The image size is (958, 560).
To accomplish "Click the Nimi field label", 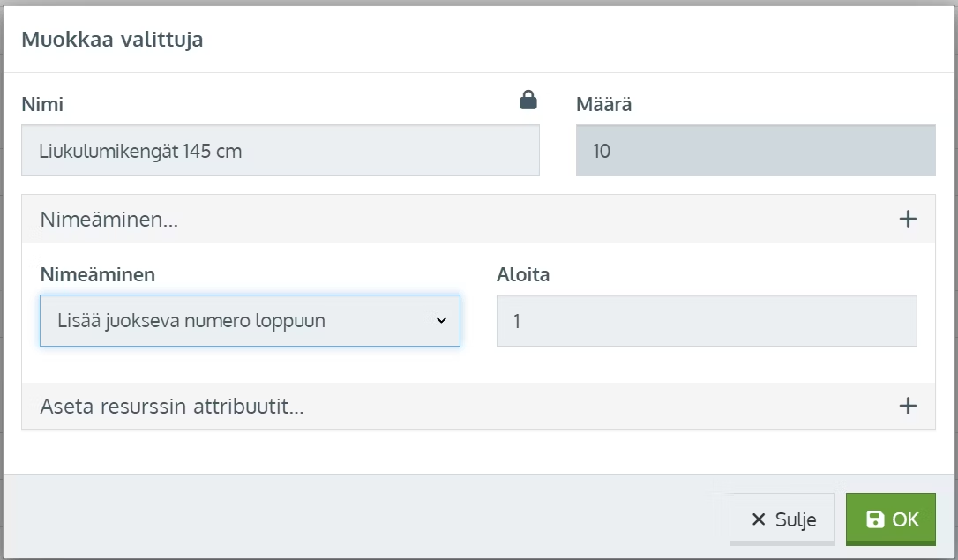I will click(42, 104).
